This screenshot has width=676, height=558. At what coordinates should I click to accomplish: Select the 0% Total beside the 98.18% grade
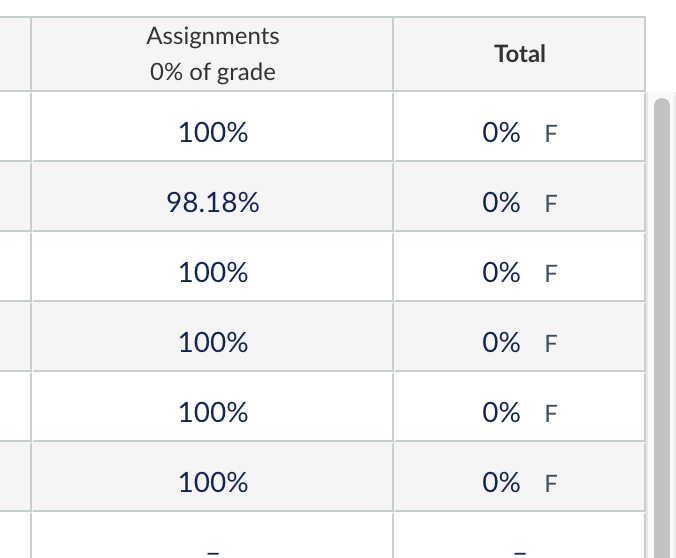500,203
